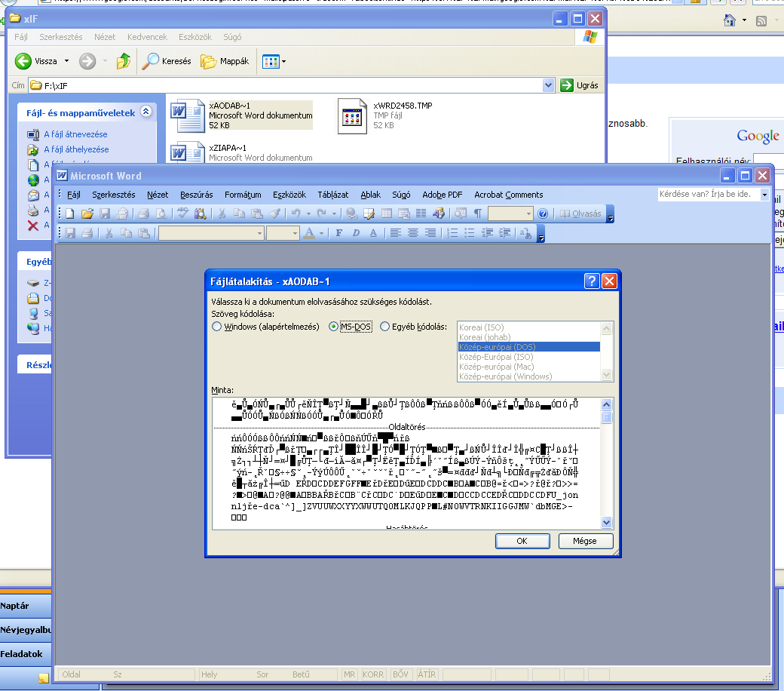Image resolution: width=784 pixels, height=691 pixels.
Task: Click the font color A swatch icon
Action: tap(310, 233)
